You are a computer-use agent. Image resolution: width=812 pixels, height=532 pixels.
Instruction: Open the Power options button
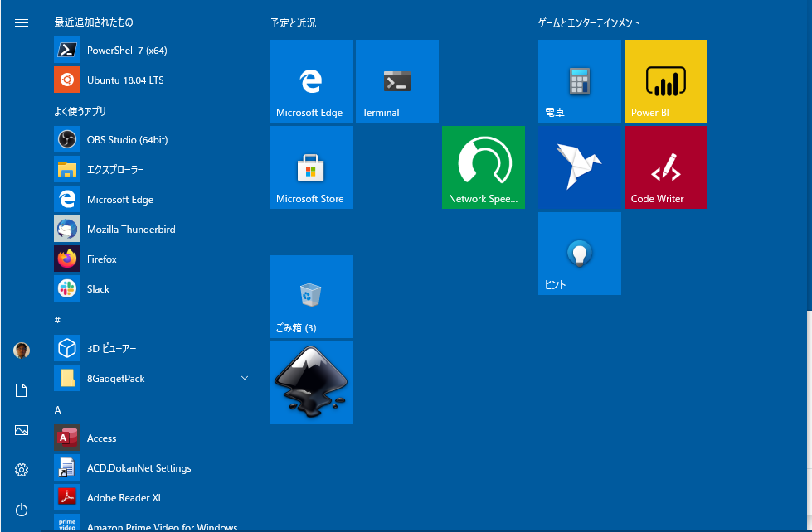click(22, 510)
